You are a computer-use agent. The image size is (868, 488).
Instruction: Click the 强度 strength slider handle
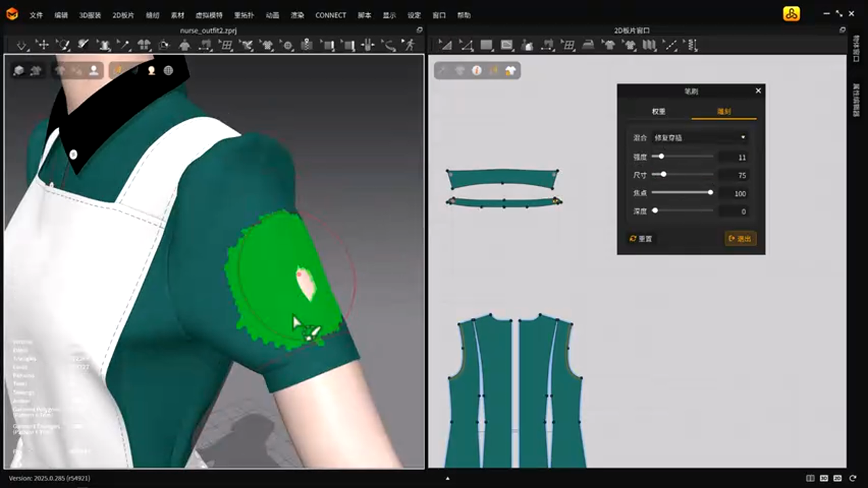click(x=661, y=157)
